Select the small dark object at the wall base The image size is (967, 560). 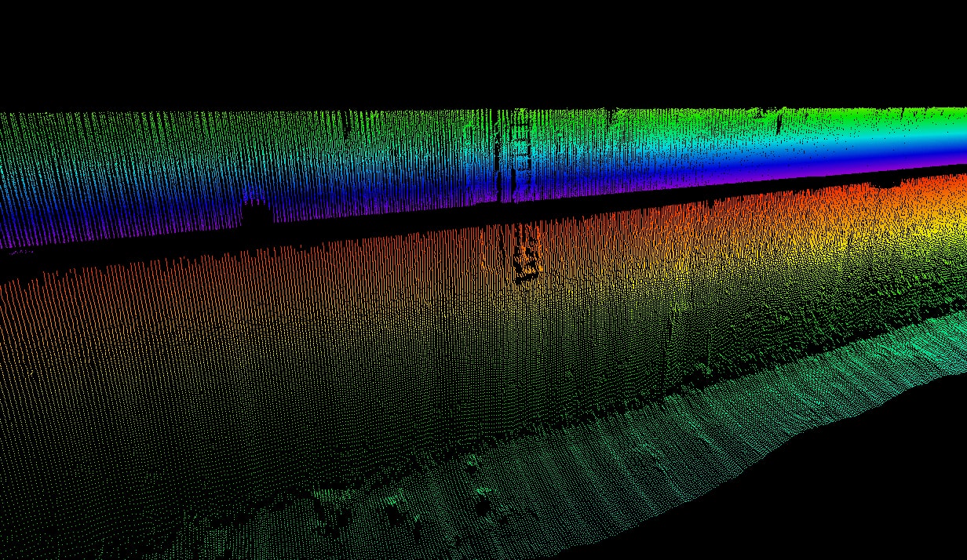[254, 210]
